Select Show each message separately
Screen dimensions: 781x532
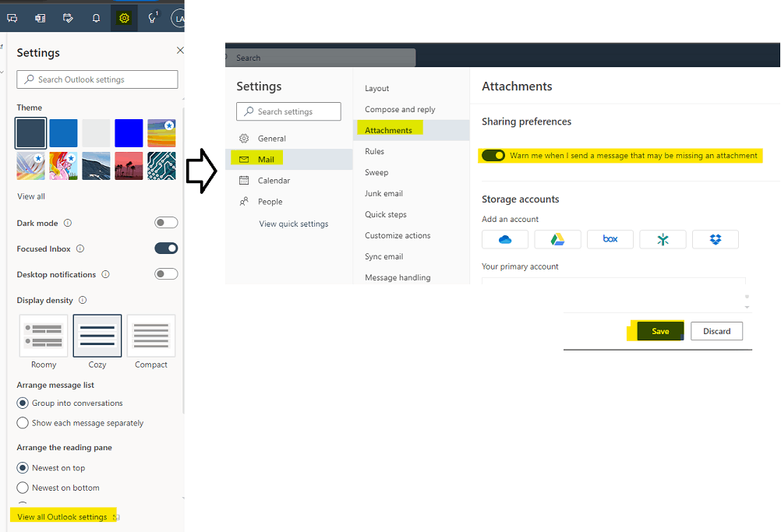(23, 422)
